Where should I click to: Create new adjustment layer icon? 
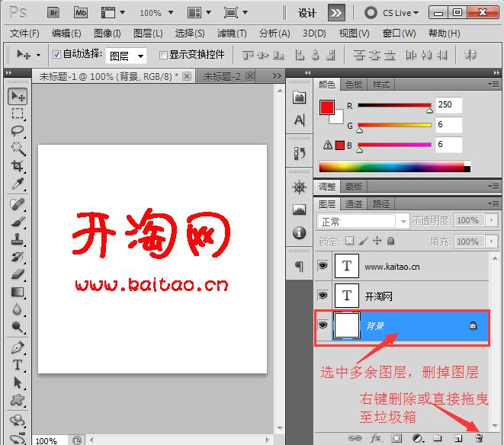click(418, 438)
